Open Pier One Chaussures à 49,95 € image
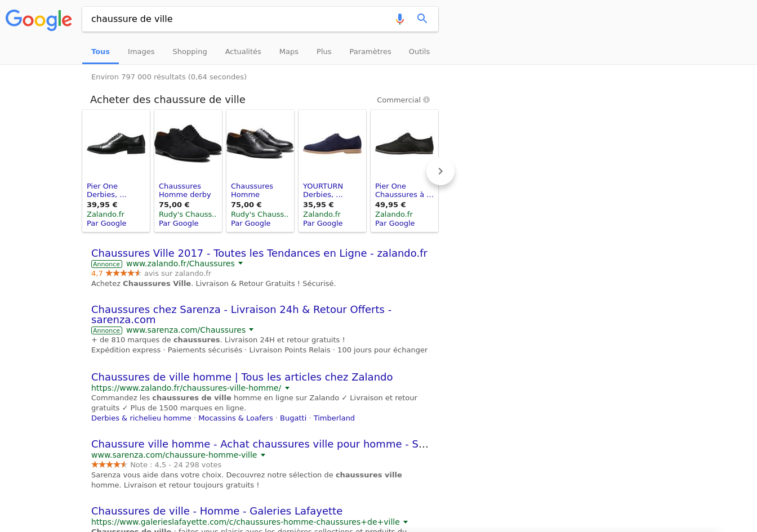 [x=404, y=144]
